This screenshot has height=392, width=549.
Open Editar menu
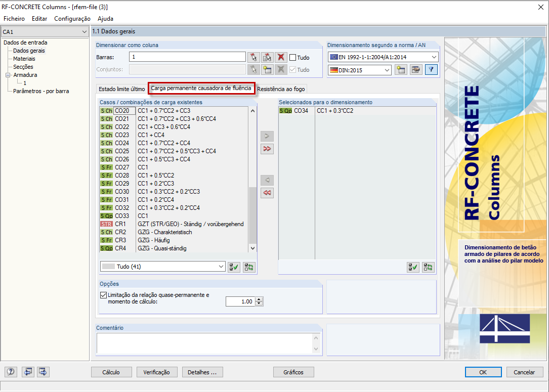tap(39, 19)
